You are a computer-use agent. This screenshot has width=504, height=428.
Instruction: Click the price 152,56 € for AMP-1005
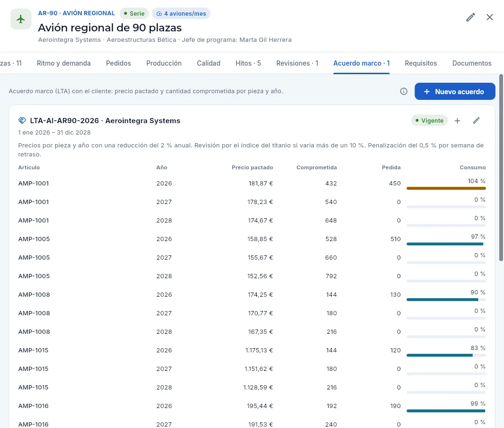click(x=261, y=276)
